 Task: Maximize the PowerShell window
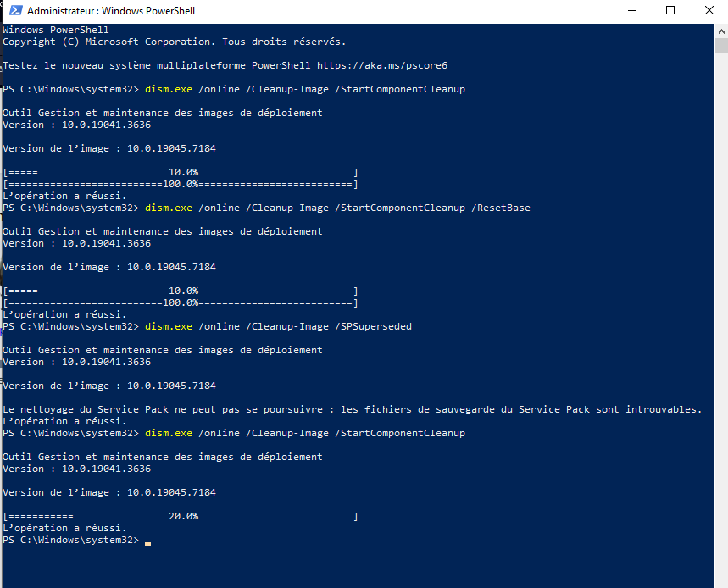(670, 10)
